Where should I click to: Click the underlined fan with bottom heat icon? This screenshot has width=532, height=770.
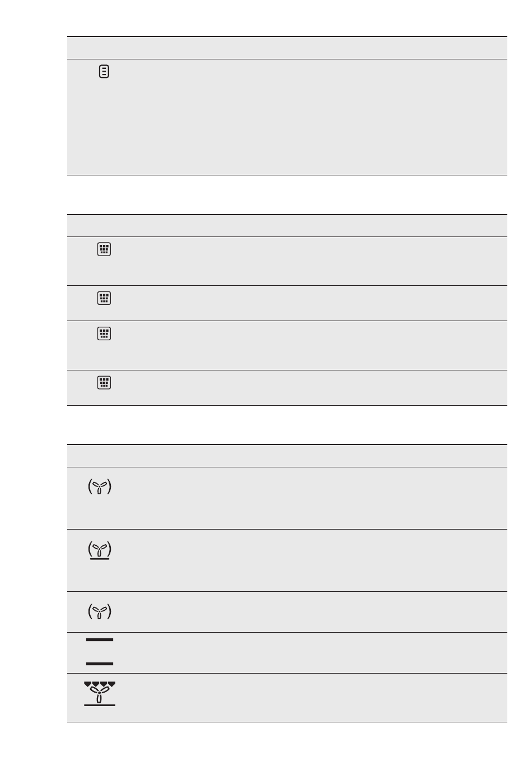pyautogui.click(x=100, y=550)
